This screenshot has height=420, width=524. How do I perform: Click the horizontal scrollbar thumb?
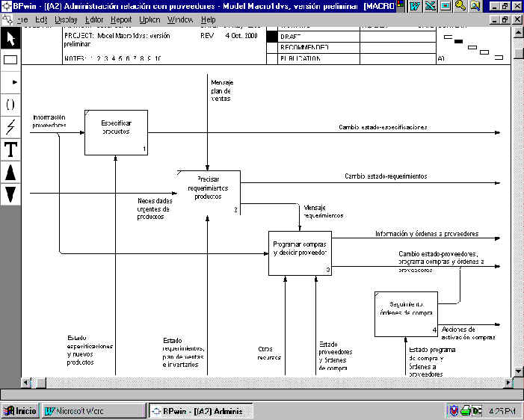tap(41, 382)
